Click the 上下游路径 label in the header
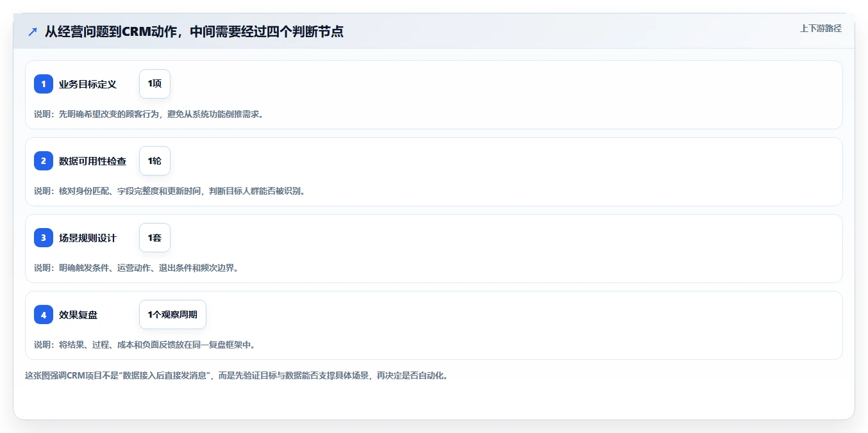This screenshot has width=868, height=433. pos(821,28)
